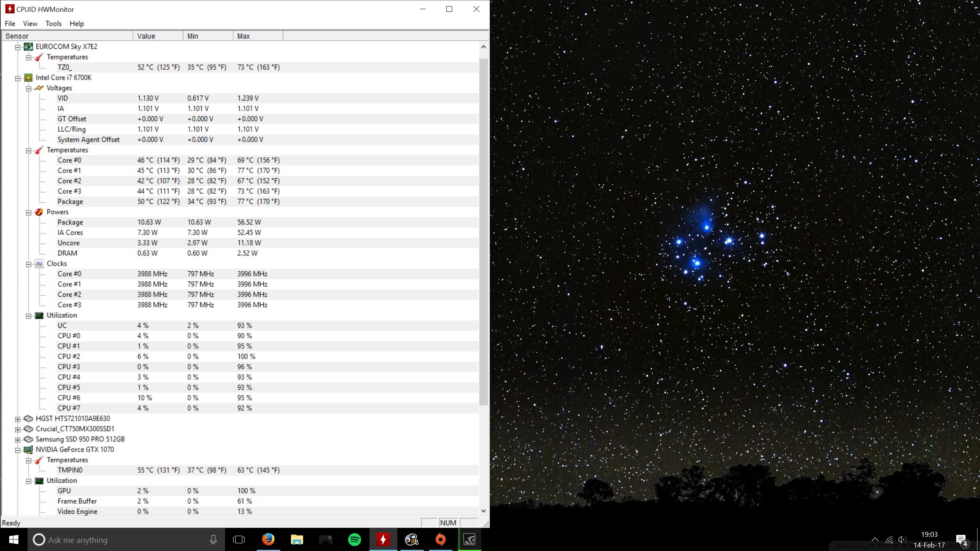Click the volume speaker tray icon

(902, 540)
